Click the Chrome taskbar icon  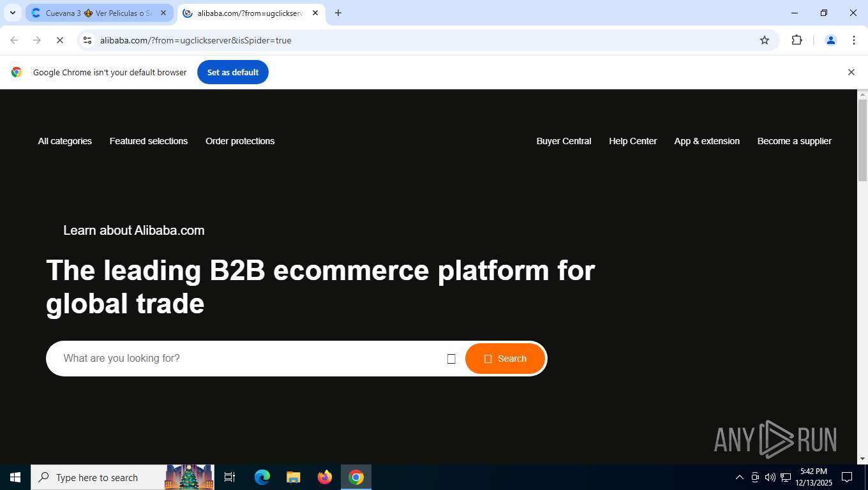tap(356, 477)
